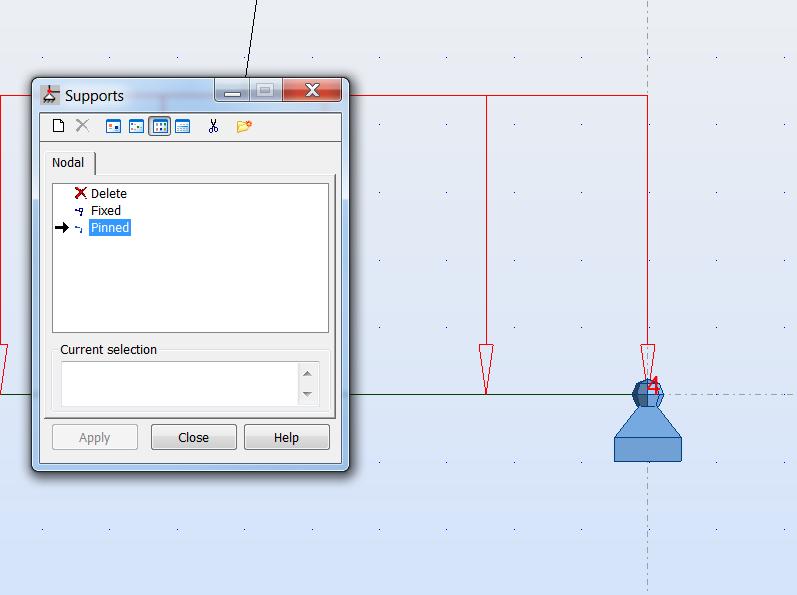This screenshot has width=797, height=595.
Task: Click the Apply button
Action: pos(95,437)
